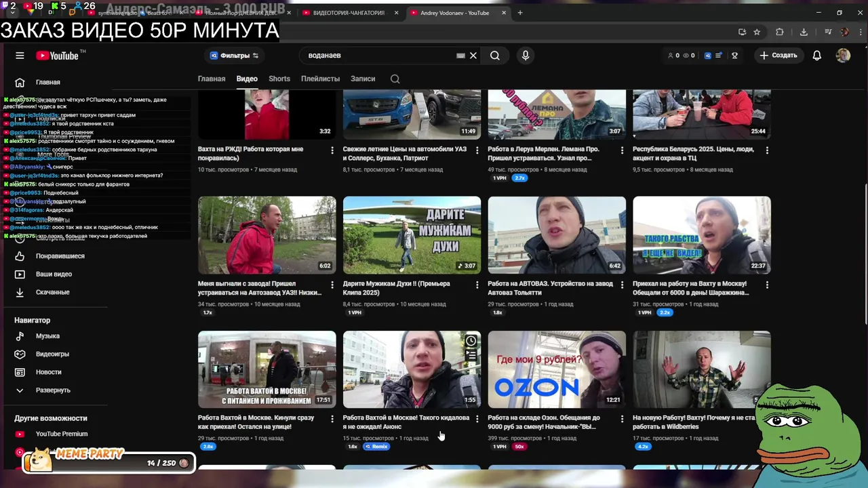868x488 pixels.
Task: Open options for 'Свежие летние Цены' video
Action: pos(477,150)
